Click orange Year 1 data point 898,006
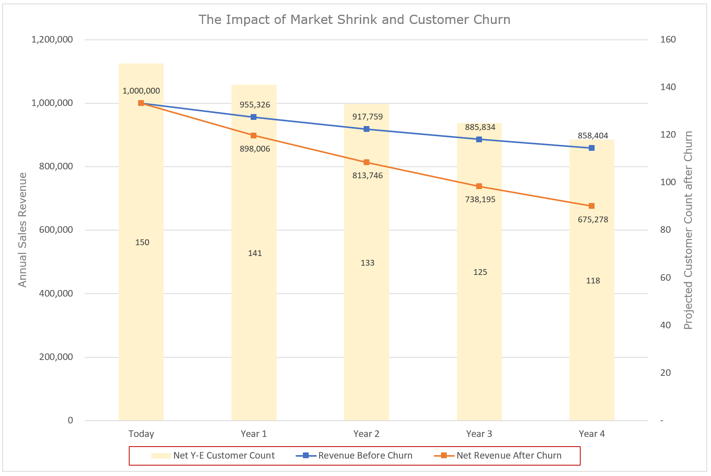This screenshot has width=711, height=476. point(253,136)
